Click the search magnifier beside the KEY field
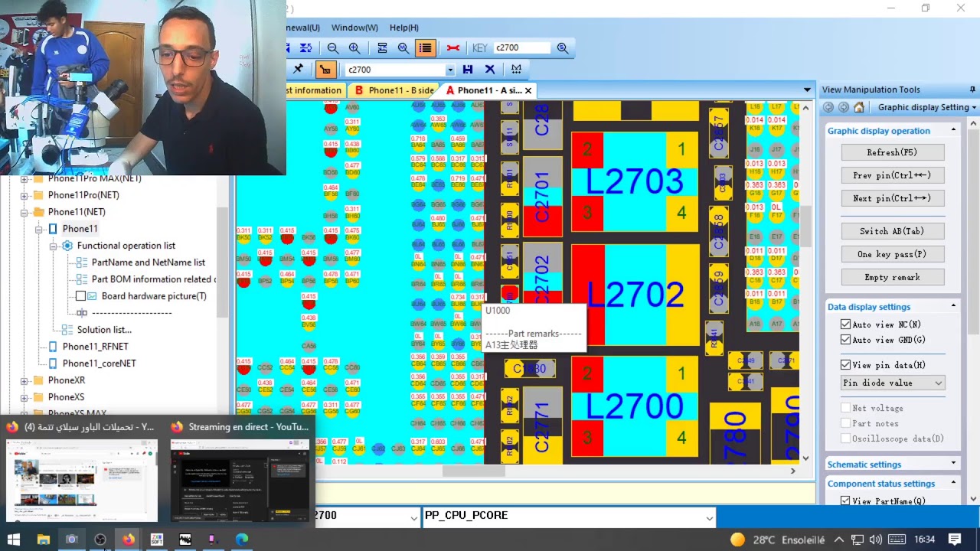The width and height of the screenshot is (980, 551). click(x=563, y=48)
